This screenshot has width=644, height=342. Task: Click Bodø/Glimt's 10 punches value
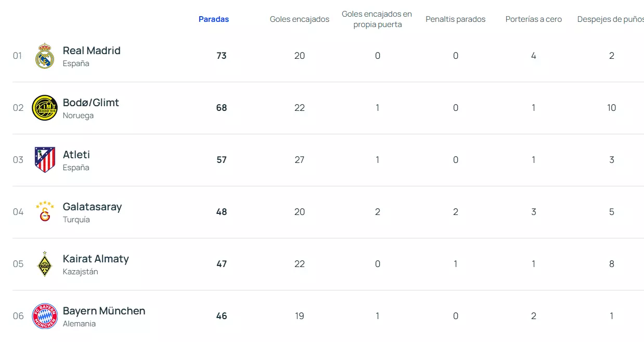tap(612, 108)
